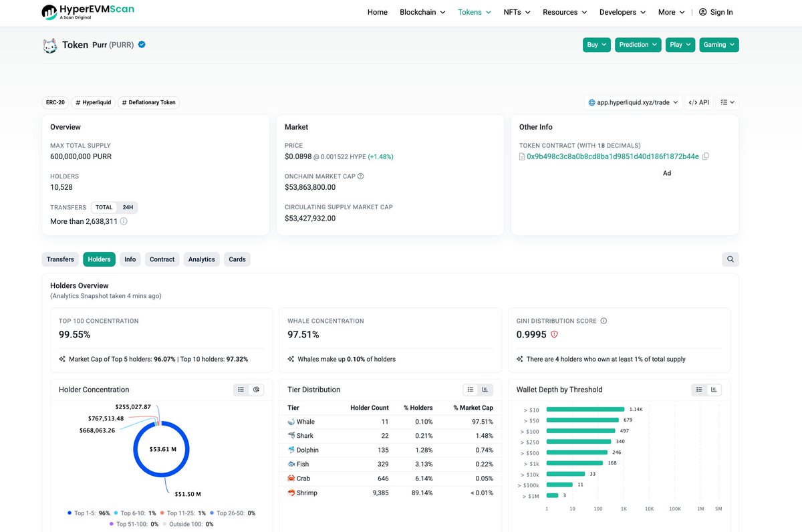Click the sparkle icon under Gini score
The image size is (802, 532).
coord(520,359)
